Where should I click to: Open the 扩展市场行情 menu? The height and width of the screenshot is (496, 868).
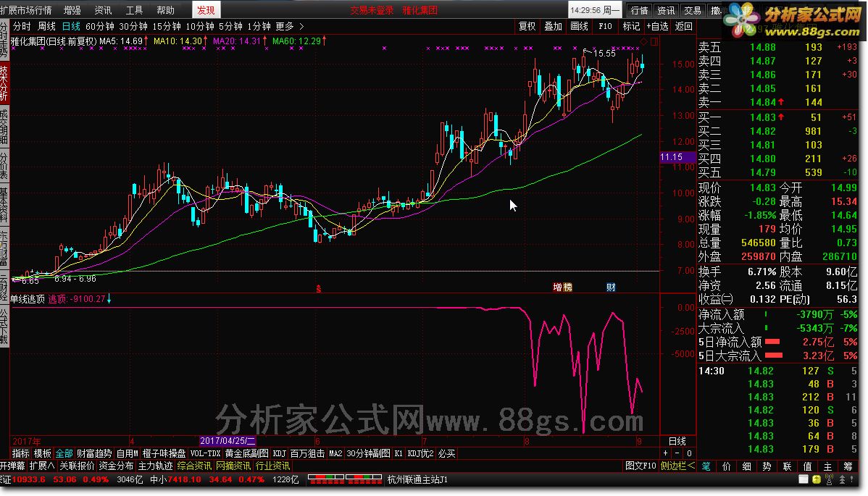(x=26, y=10)
